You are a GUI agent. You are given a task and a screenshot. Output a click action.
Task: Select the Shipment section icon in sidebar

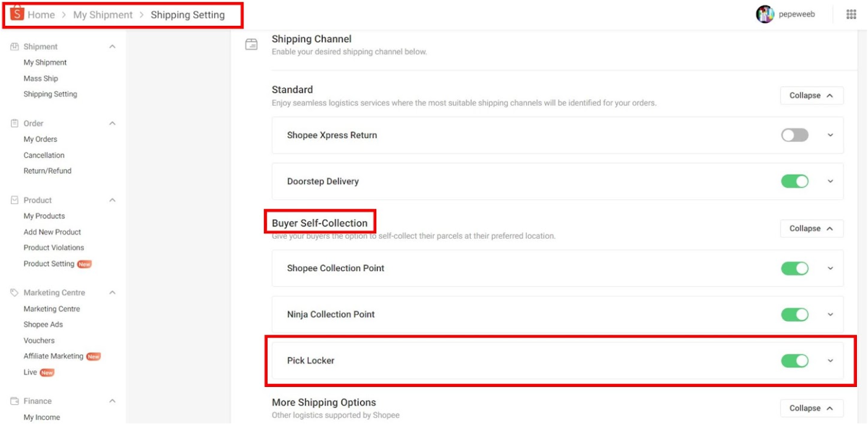coord(14,46)
